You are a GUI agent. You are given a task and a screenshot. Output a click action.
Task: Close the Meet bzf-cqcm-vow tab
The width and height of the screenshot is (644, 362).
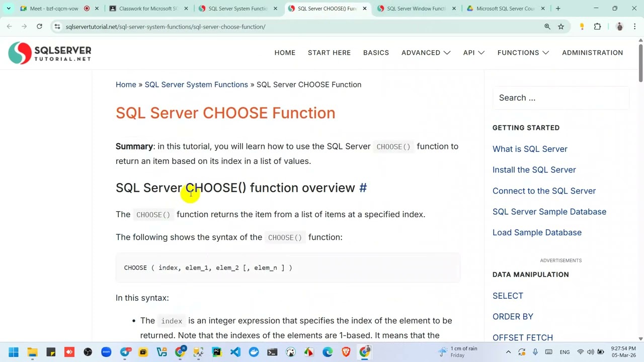click(98, 9)
